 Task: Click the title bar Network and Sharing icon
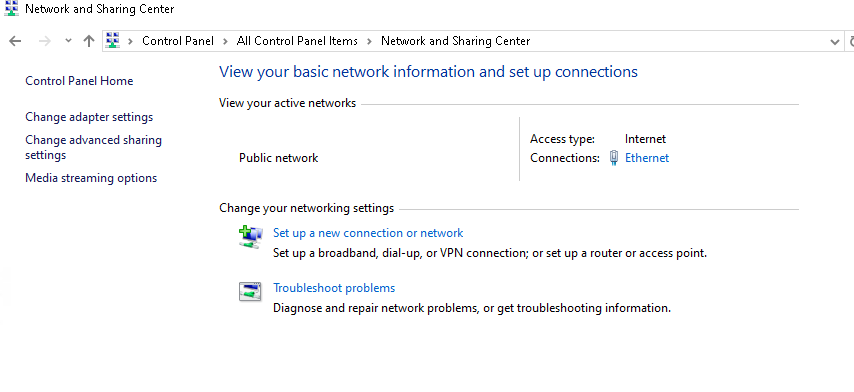pos(11,9)
